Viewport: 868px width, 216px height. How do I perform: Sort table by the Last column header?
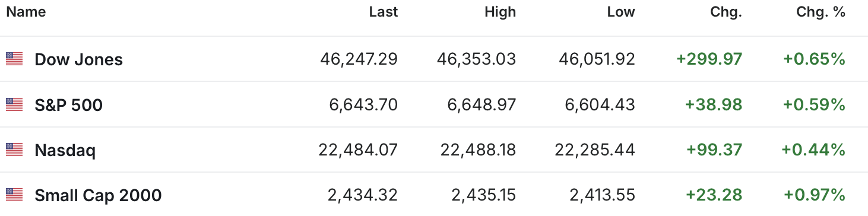[384, 12]
